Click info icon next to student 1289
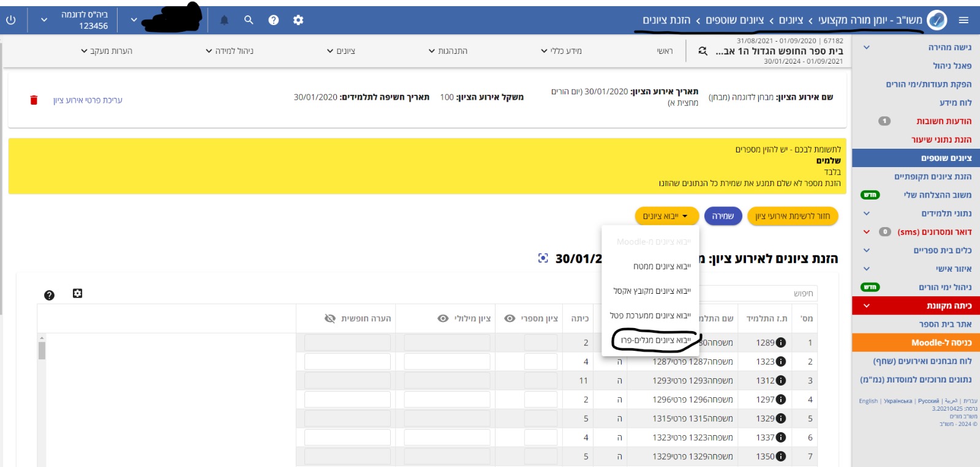Viewport: 980px width, 467px height. (781, 343)
